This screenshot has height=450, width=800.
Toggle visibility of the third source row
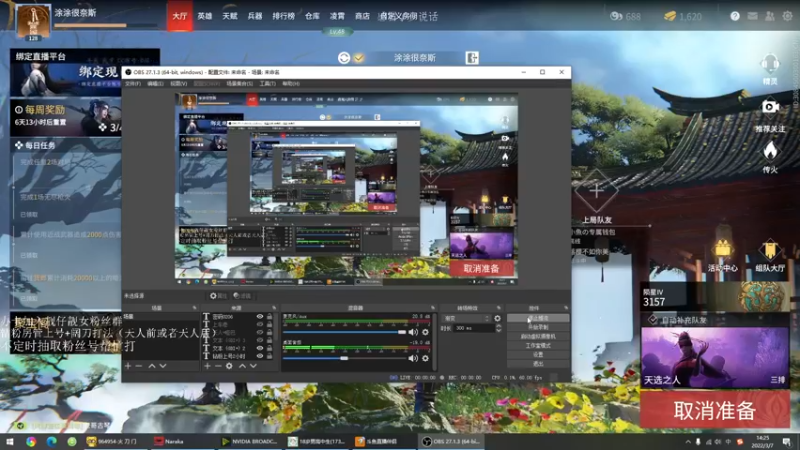point(260,332)
